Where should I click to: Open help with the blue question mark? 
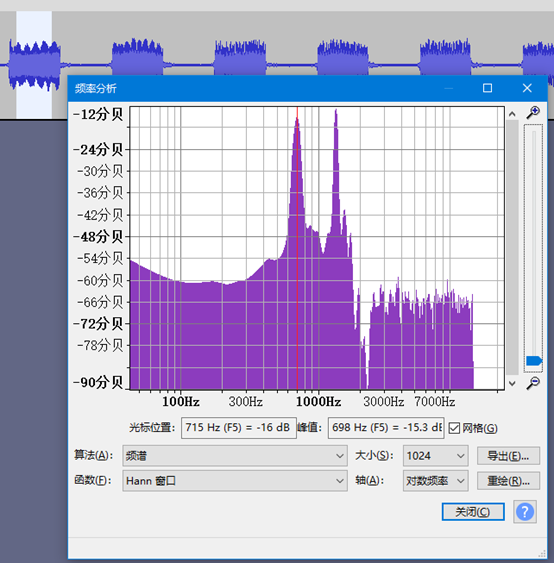(525, 512)
